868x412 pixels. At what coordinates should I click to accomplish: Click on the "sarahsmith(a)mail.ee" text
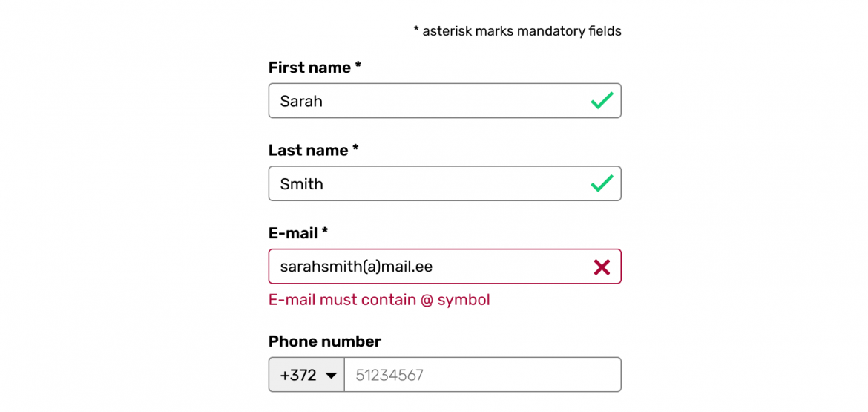click(x=356, y=267)
